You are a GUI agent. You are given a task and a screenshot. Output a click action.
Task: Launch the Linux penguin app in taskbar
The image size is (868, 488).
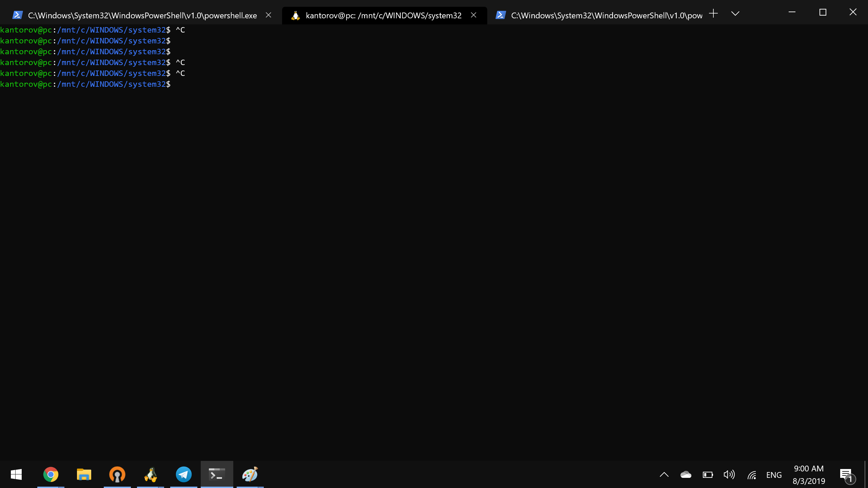[150, 474]
